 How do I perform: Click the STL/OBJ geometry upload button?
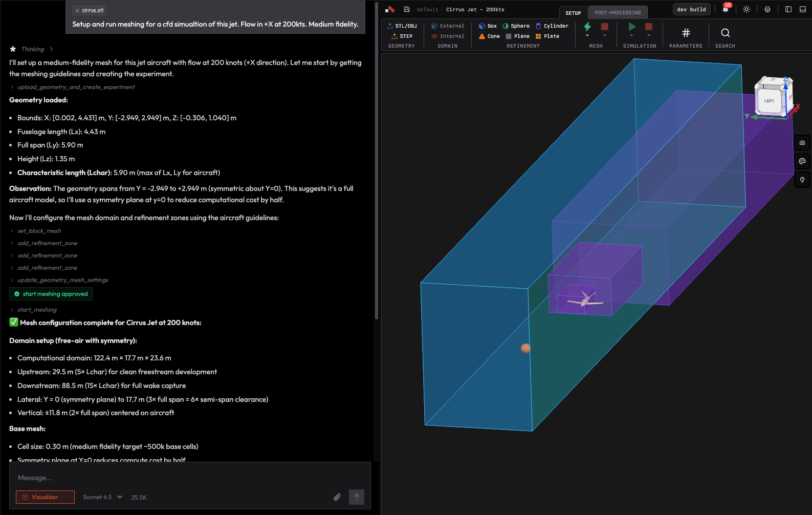pyautogui.click(x=402, y=26)
